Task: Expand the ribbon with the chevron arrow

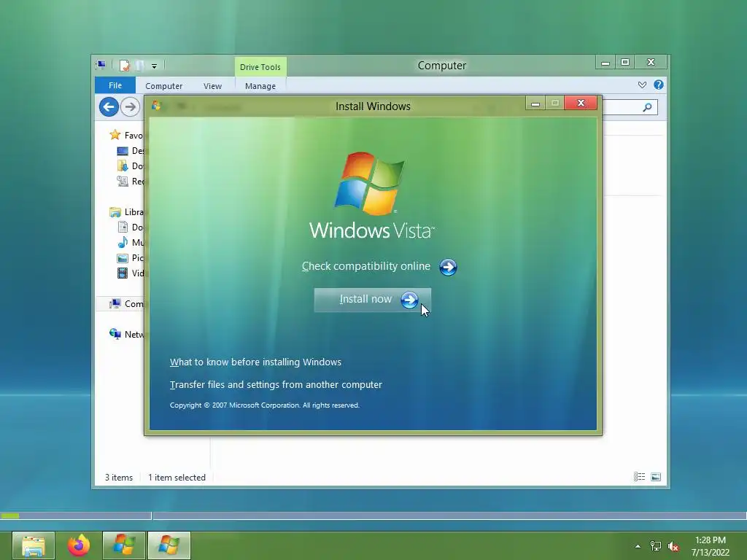Action: point(642,85)
